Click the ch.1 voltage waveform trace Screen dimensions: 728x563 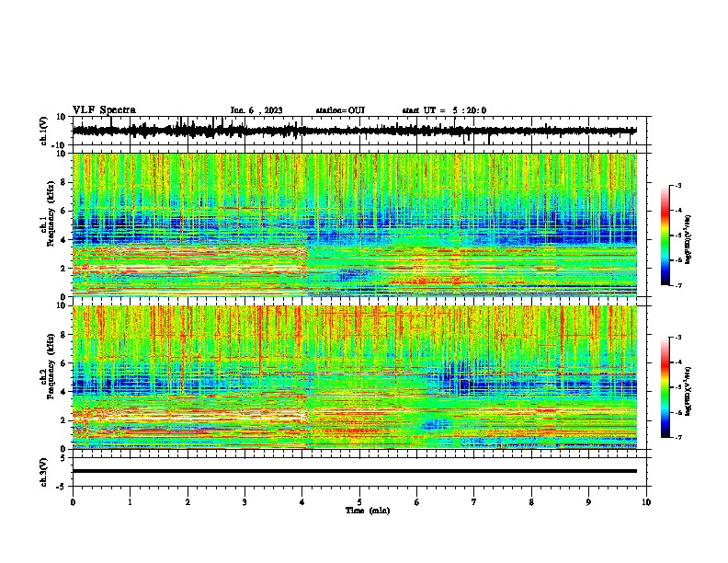tap(354, 131)
